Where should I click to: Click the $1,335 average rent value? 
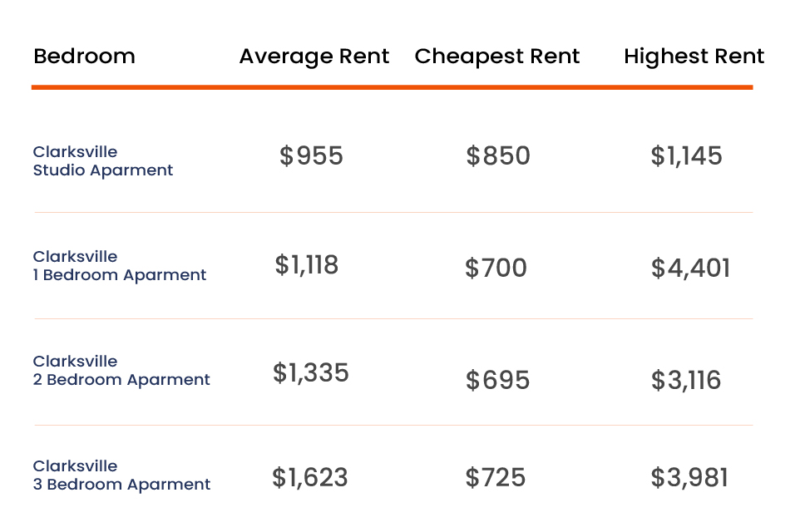tap(310, 372)
